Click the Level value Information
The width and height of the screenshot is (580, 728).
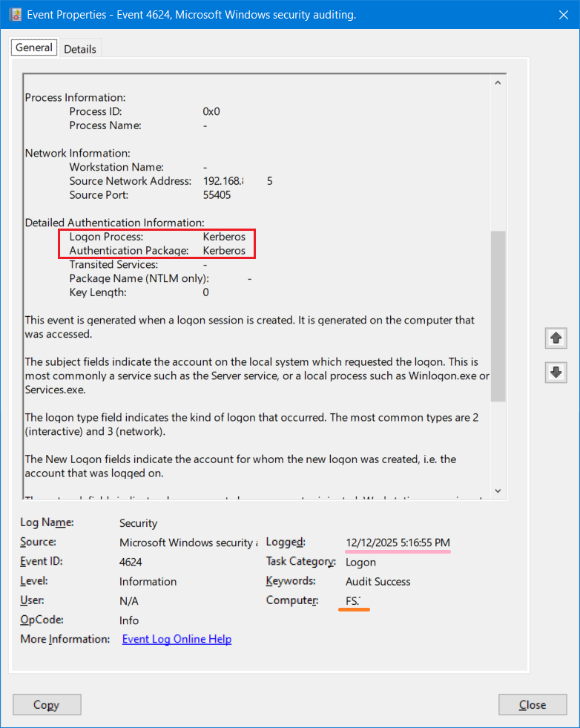(x=148, y=582)
